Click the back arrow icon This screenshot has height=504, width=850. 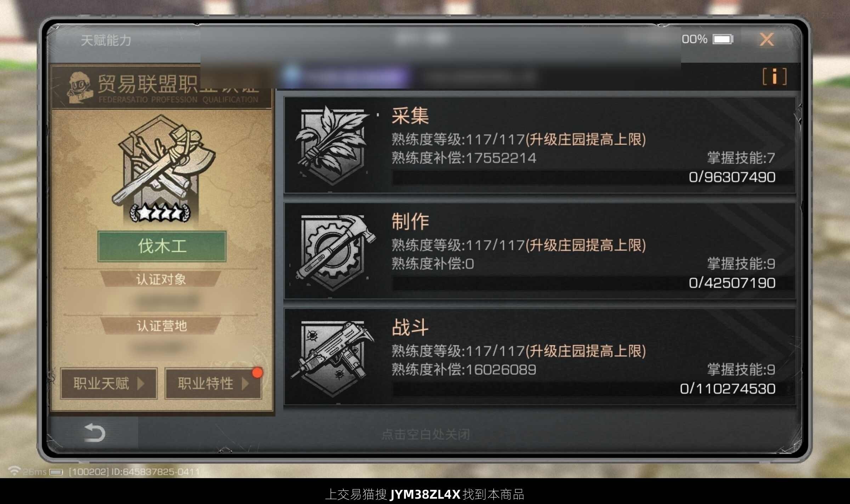[x=94, y=432]
